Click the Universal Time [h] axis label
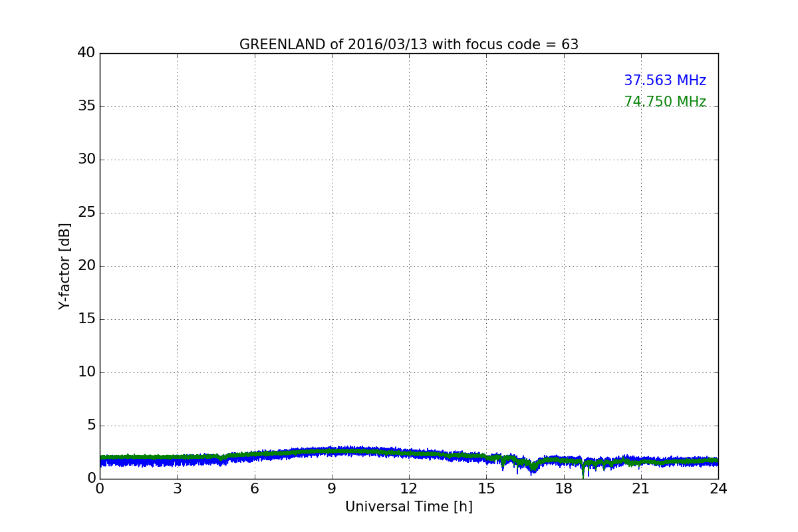798x532 pixels. [409, 507]
